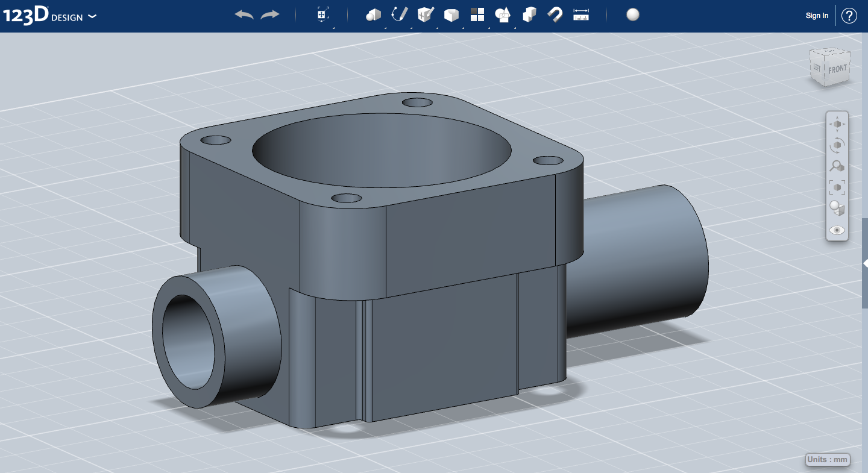Open the materials and outlines display menu
The width and height of the screenshot is (868, 473).
(x=837, y=208)
